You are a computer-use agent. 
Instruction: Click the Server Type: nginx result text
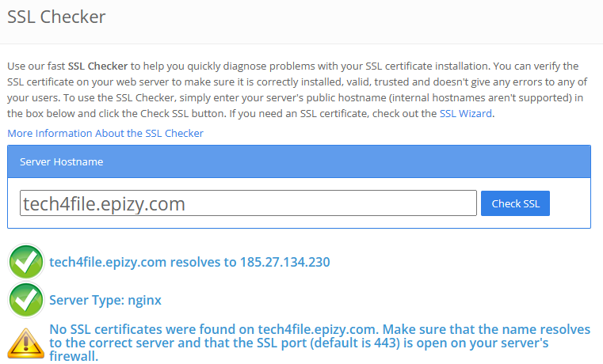tap(105, 300)
